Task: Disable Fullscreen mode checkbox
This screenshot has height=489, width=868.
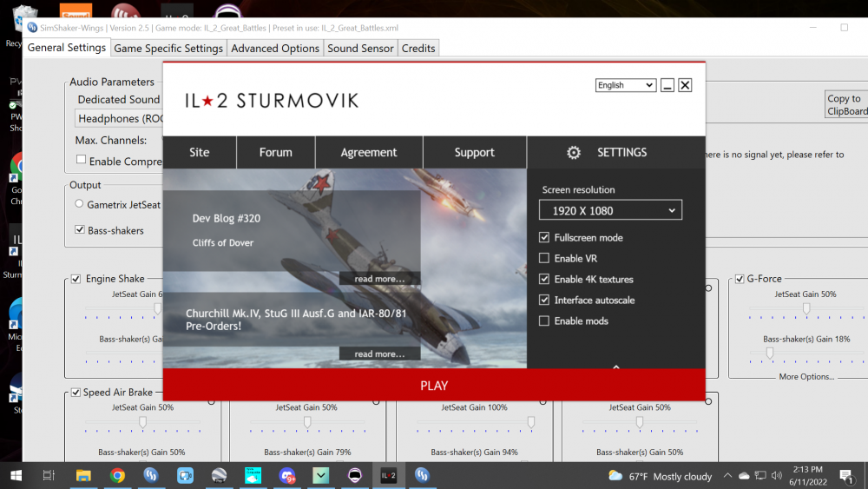Action: pos(544,237)
